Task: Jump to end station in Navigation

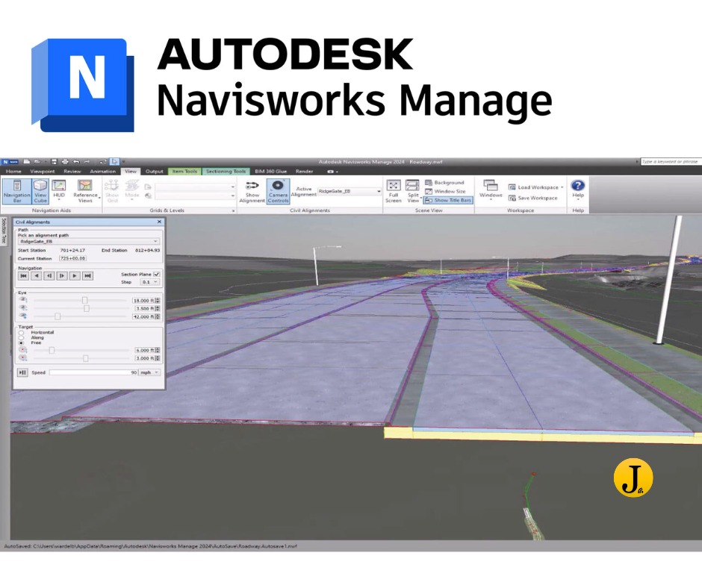Action: pos(88,275)
